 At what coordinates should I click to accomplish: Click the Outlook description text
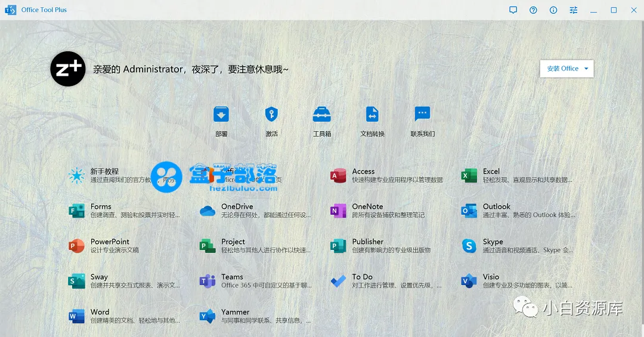(528, 215)
